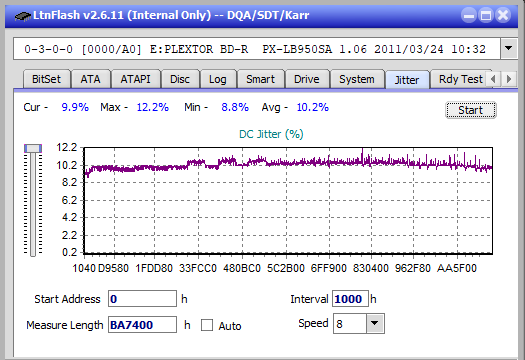
Task: Switch to the Log tab
Action: tap(218, 79)
